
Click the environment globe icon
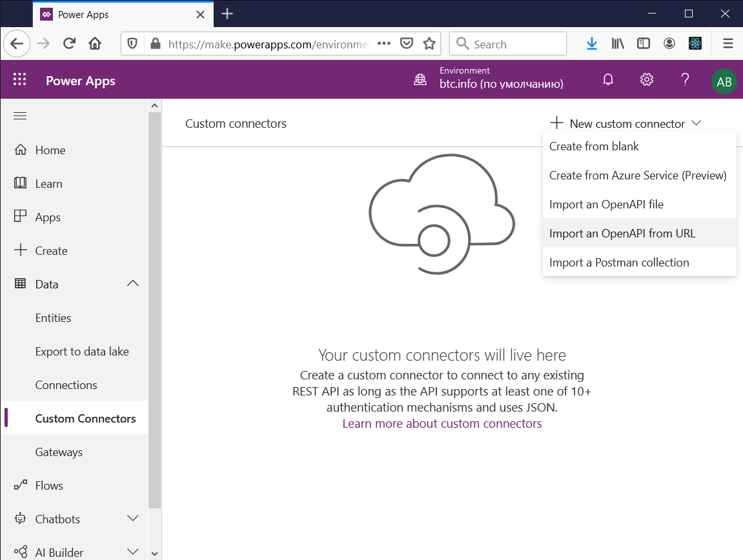[x=420, y=79]
